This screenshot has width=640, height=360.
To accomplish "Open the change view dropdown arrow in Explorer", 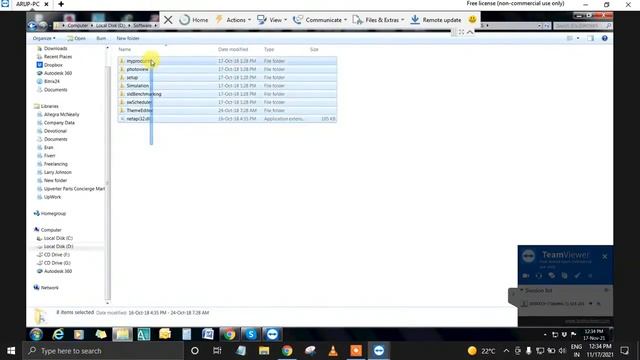I will pos(578,38).
